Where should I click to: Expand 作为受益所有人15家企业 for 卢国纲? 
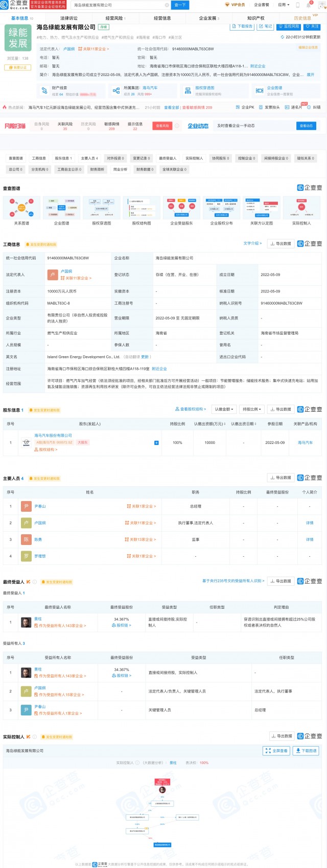(59, 695)
